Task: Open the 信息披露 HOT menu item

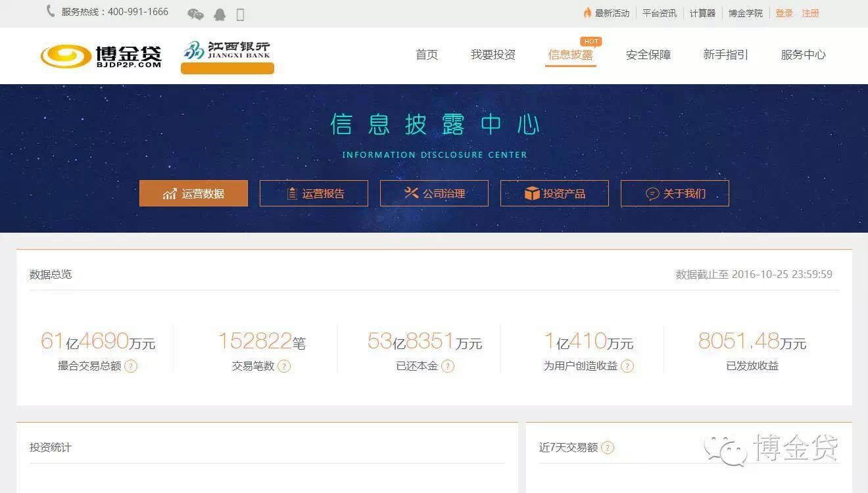Action: (571, 55)
